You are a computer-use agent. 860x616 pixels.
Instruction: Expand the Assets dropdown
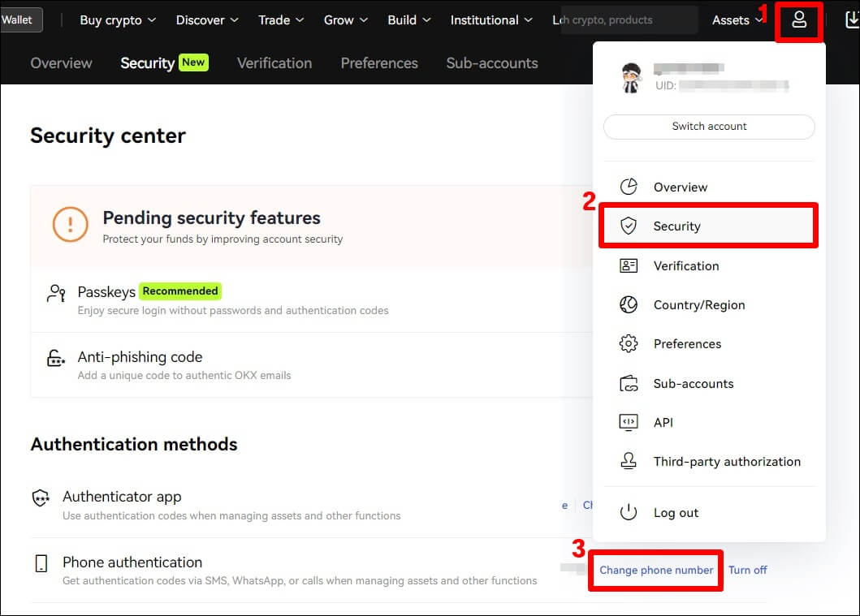coord(737,20)
